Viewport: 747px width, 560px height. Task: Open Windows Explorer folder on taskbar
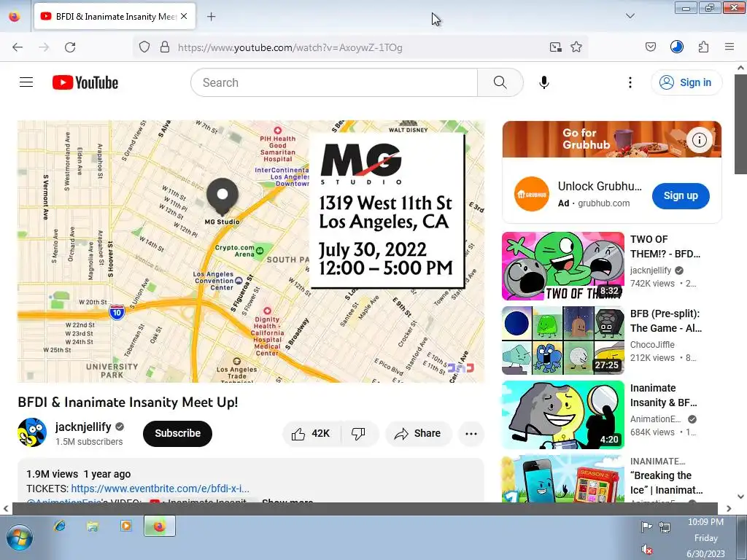coord(93,526)
